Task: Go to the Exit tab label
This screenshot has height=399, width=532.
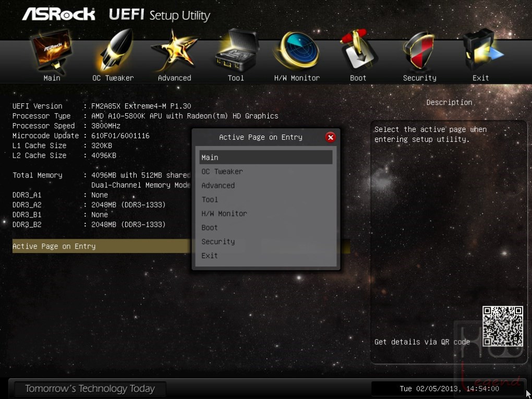Action: coord(481,78)
